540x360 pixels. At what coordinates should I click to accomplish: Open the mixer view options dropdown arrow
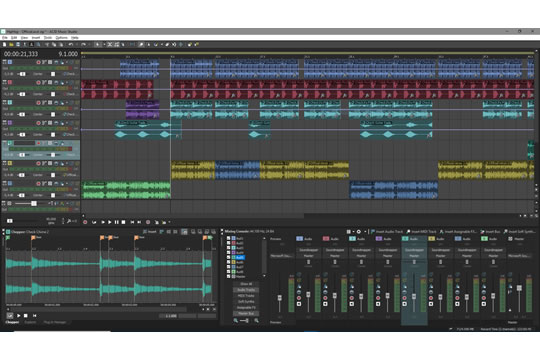point(353,232)
